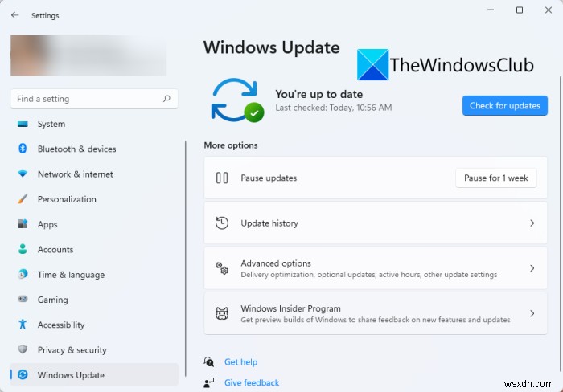Click the More options heading

tap(231, 145)
